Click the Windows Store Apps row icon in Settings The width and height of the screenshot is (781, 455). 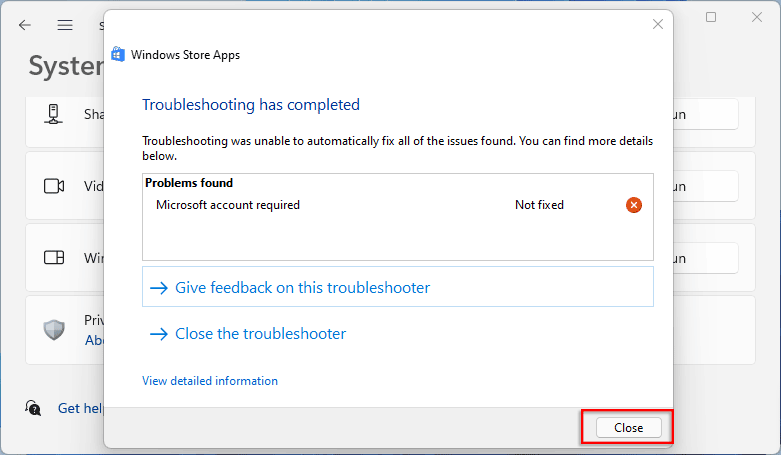pos(54,258)
